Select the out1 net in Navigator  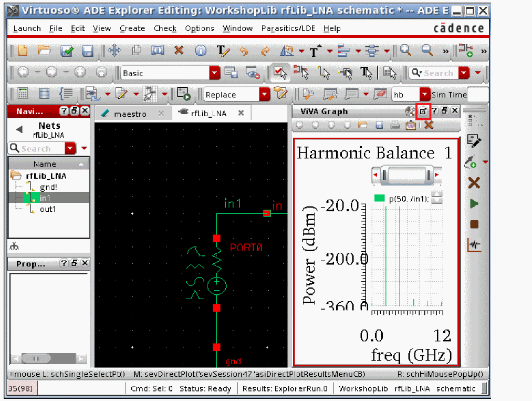point(48,209)
